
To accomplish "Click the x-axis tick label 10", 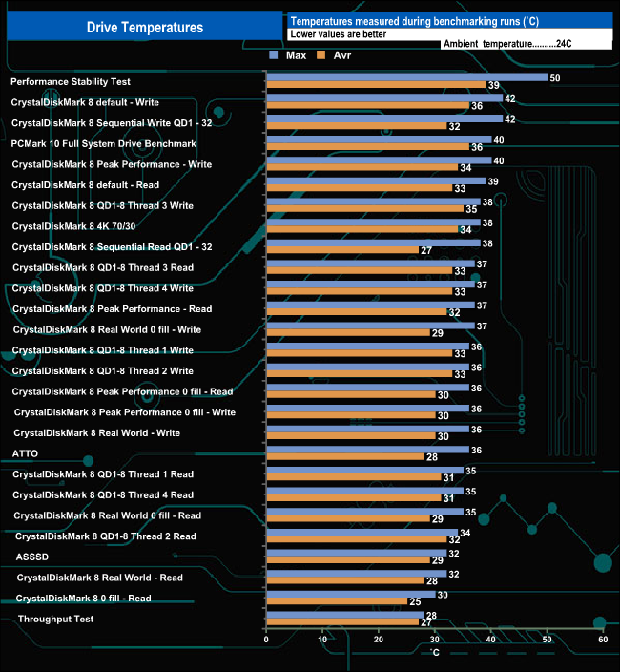I will [322, 640].
